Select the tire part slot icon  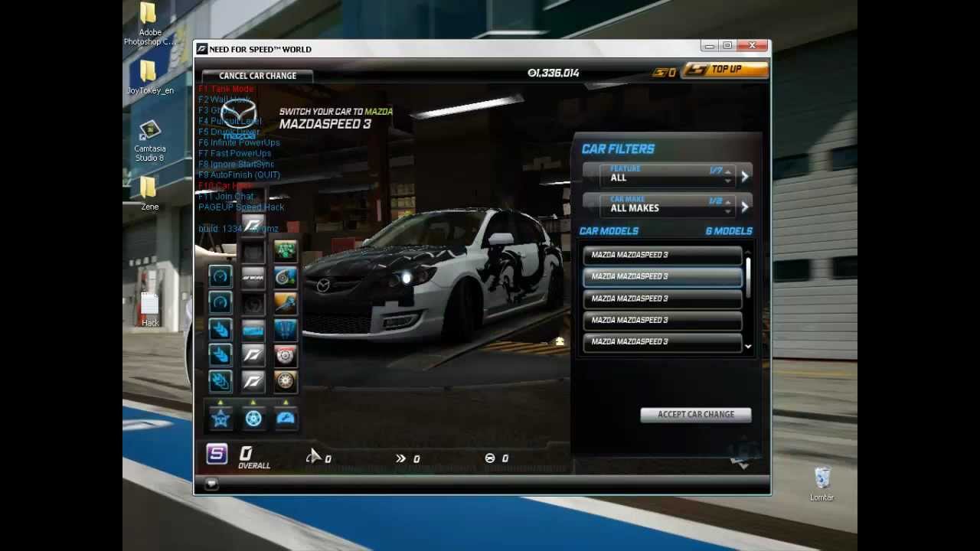tap(286, 380)
